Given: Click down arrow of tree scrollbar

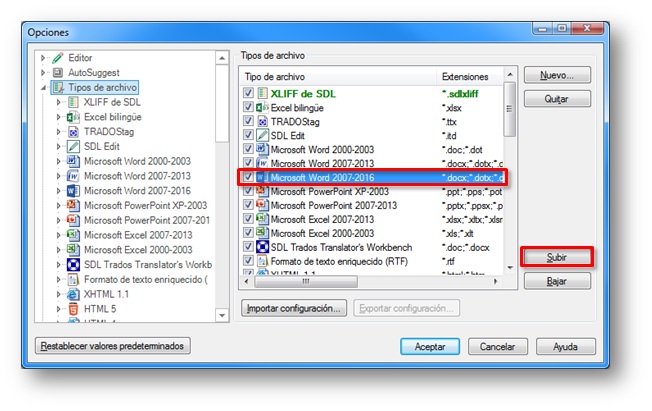Looking at the screenshot, I should point(222,316).
